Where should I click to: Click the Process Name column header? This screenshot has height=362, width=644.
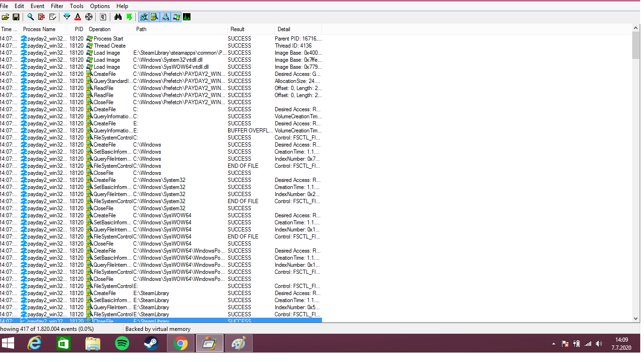[43, 29]
